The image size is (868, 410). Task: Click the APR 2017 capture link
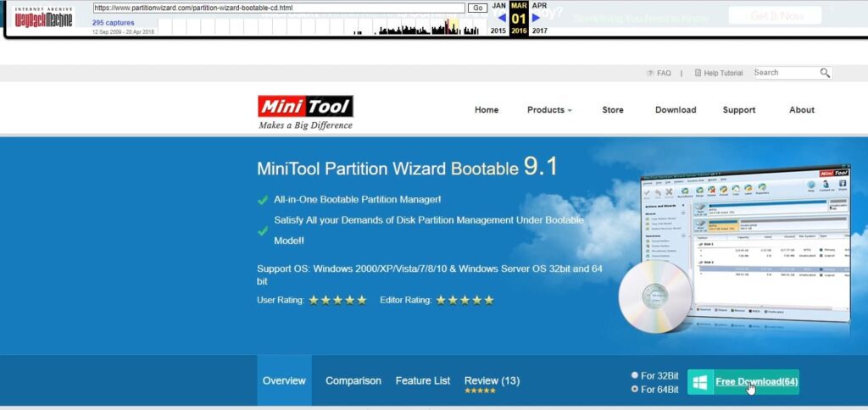click(x=540, y=18)
